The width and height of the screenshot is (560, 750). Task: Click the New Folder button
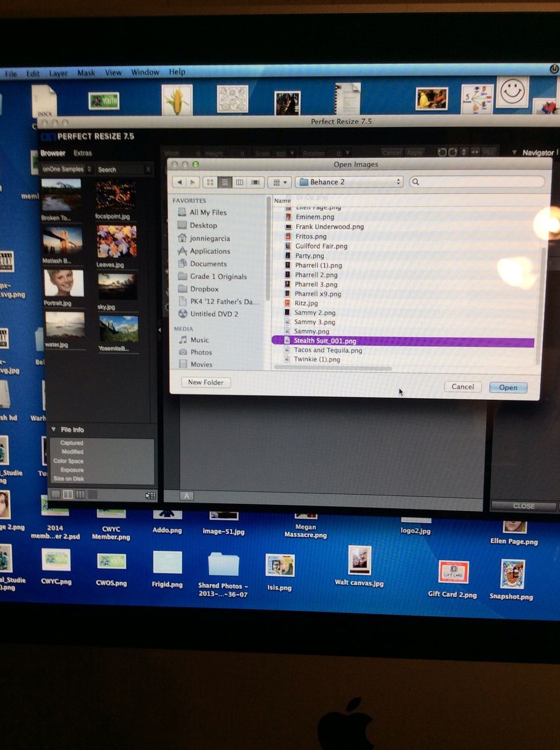click(x=206, y=382)
